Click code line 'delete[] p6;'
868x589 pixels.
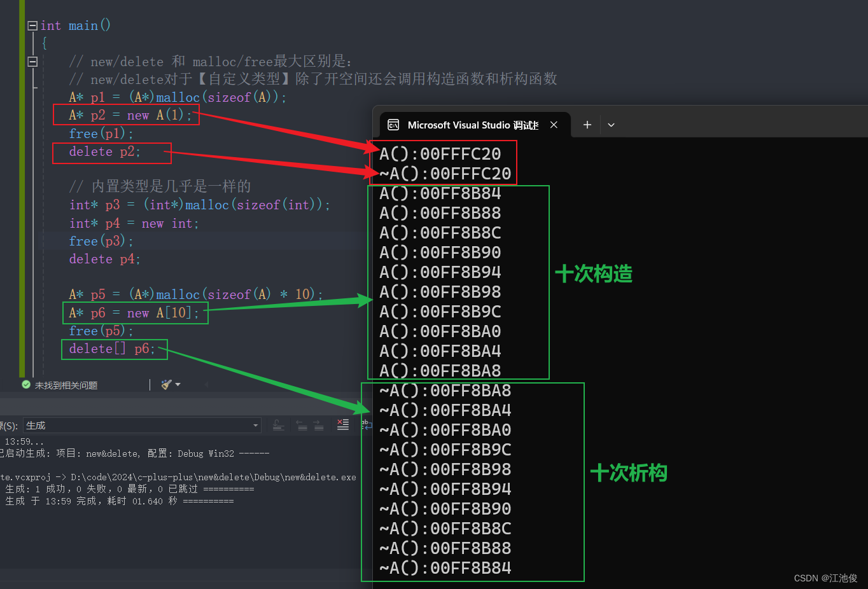112,349
